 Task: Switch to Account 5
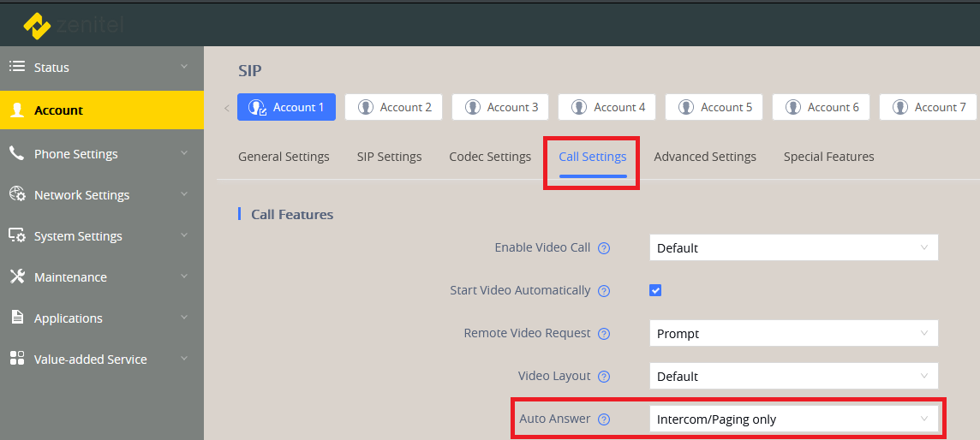[714, 107]
